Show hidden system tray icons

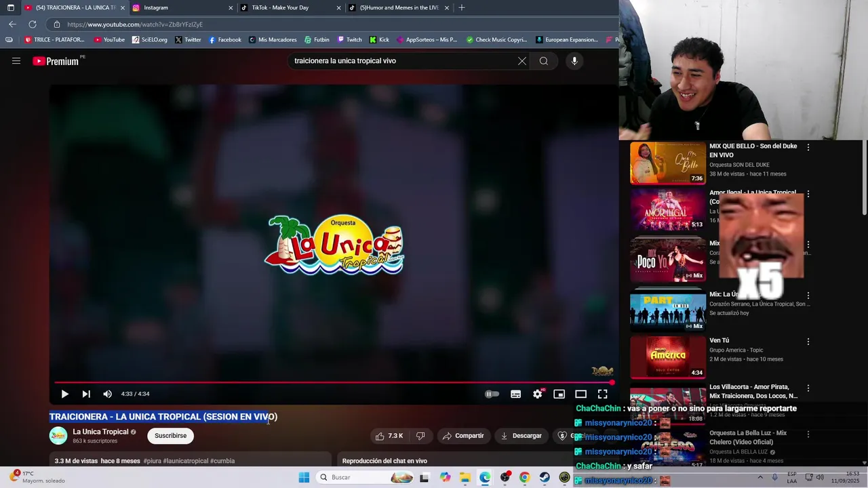click(x=760, y=477)
